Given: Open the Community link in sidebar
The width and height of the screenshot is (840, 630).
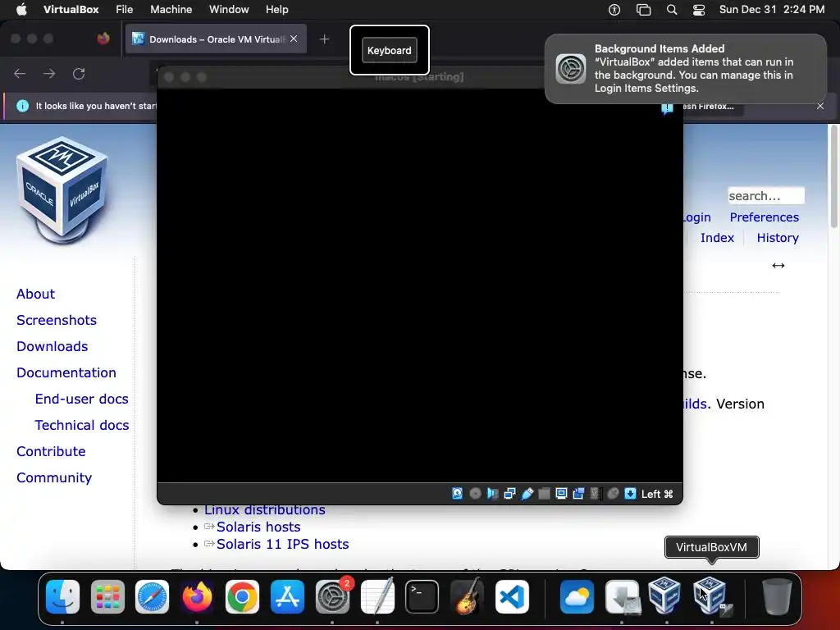Looking at the screenshot, I should [x=54, y=477].
